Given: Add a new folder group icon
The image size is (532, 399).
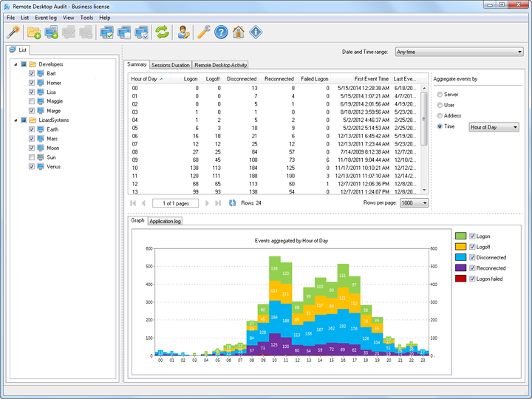Looking at the screenshot, I should coord(34,33).
